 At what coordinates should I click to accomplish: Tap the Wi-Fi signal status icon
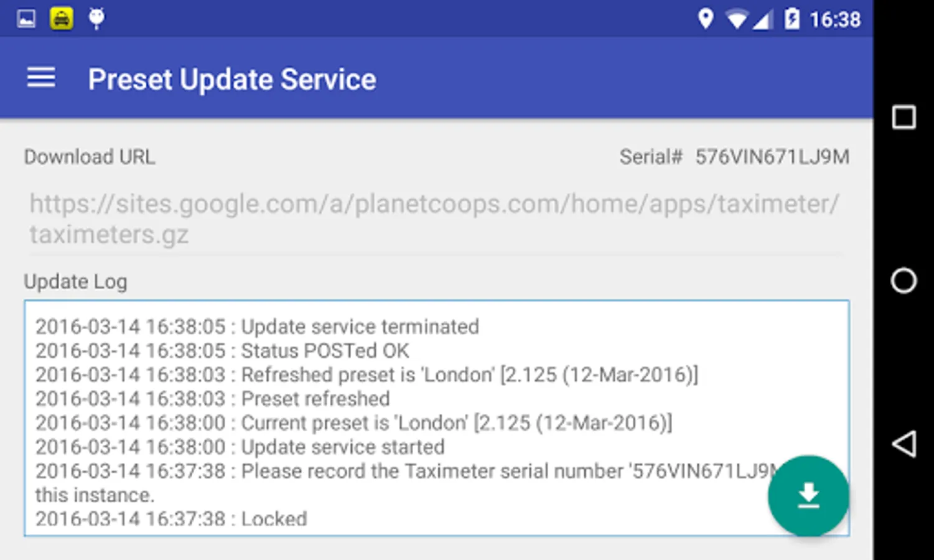click(x=737, y=20)
